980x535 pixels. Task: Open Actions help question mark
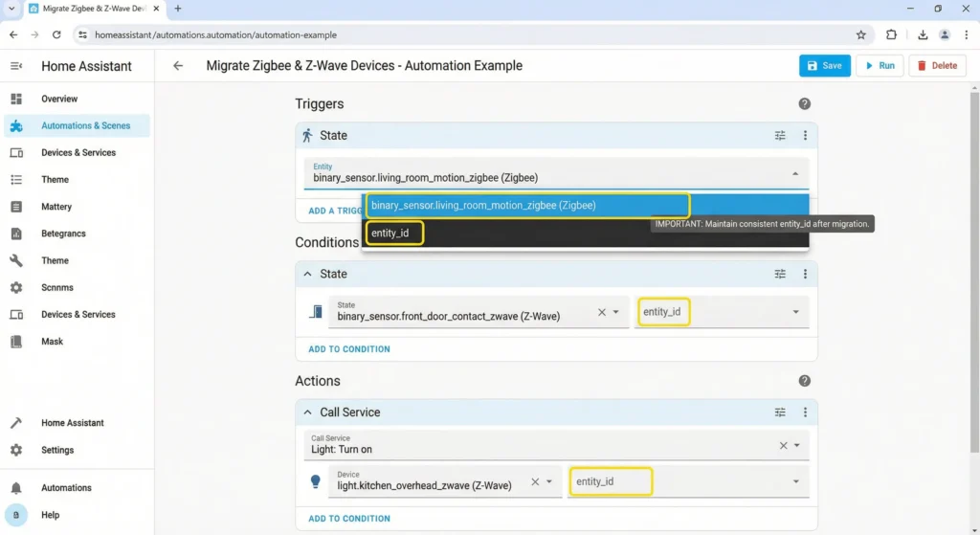coord(804,381)
